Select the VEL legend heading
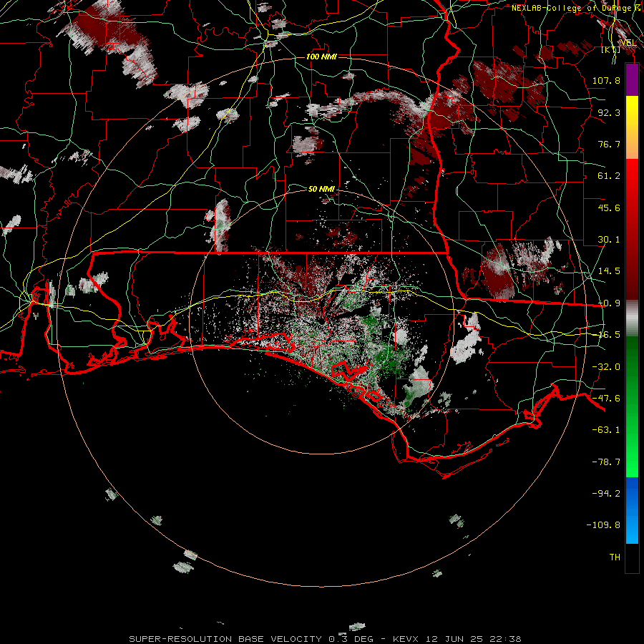This screenshot has height=644, width=644. 628,43
